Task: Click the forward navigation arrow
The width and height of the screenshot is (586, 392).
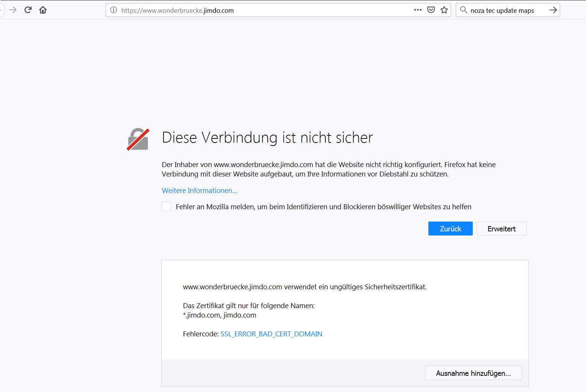Action: click(x=13, y=10)
